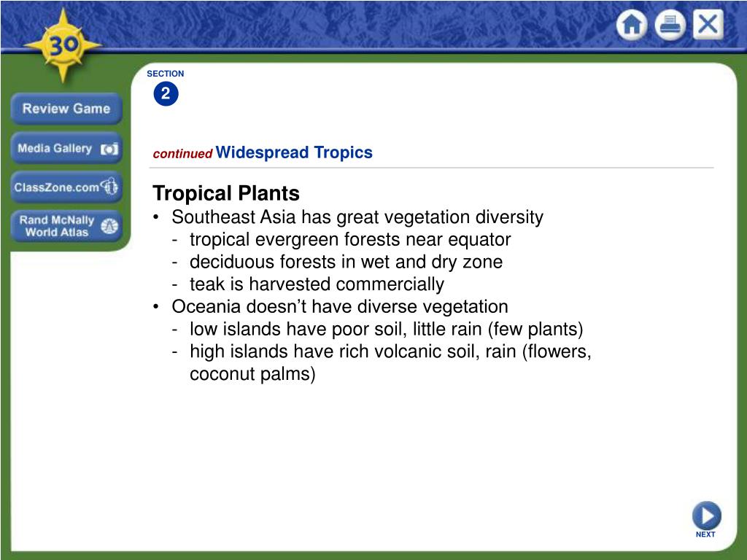Close the presentation with the X button

pos(708,24)
